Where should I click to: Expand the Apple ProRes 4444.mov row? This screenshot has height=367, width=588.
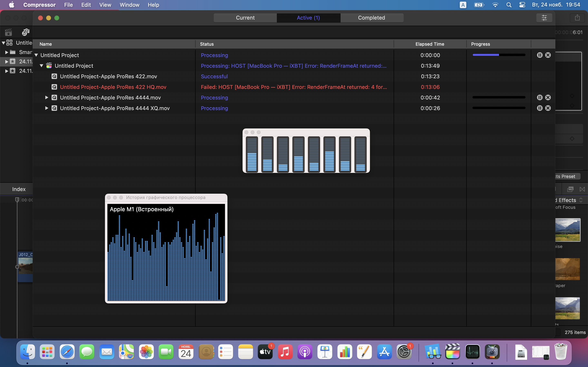47,98
